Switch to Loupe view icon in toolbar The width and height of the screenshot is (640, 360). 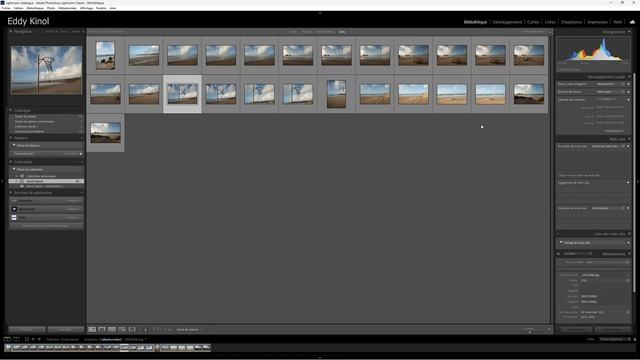coord(102,329)
